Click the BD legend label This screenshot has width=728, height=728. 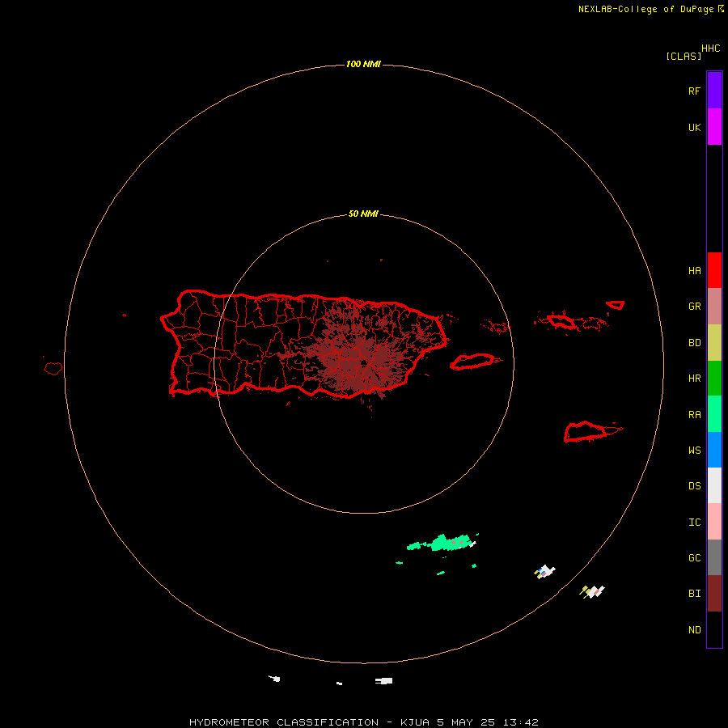(694, 343)
